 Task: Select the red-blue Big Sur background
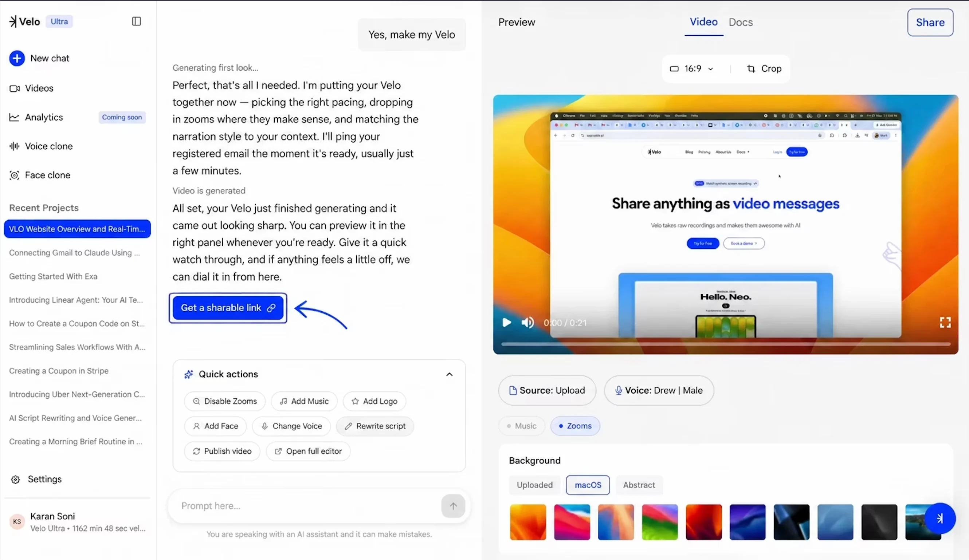(572, 522)
